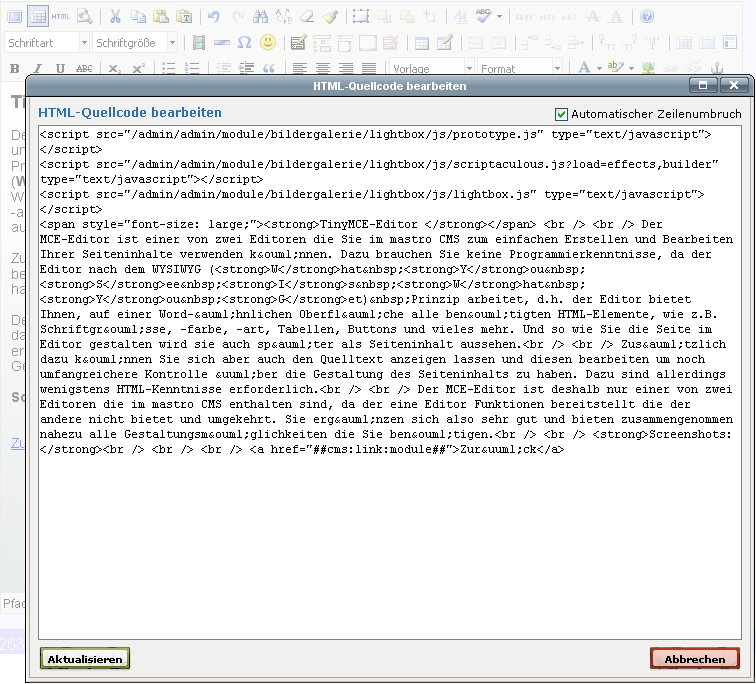756x684 pixels.
Task: Click the highlight background color icon
Action: pyautogui.click(x=615, y=67)
